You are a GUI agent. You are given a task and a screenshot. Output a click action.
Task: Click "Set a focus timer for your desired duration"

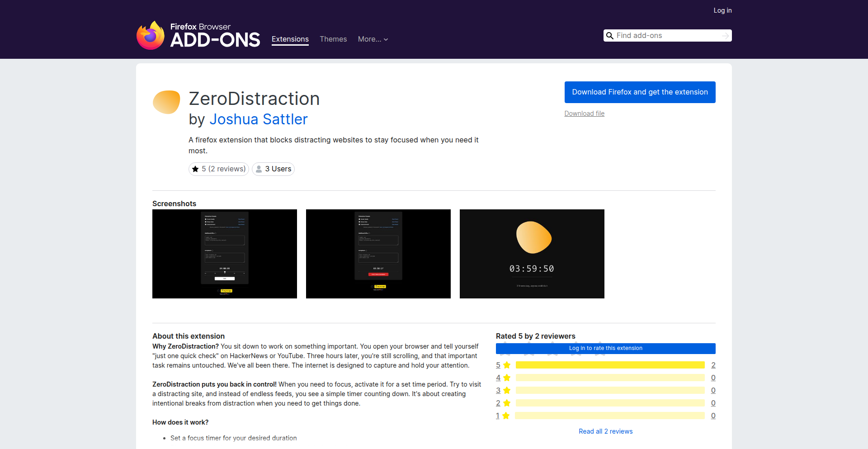234,438
